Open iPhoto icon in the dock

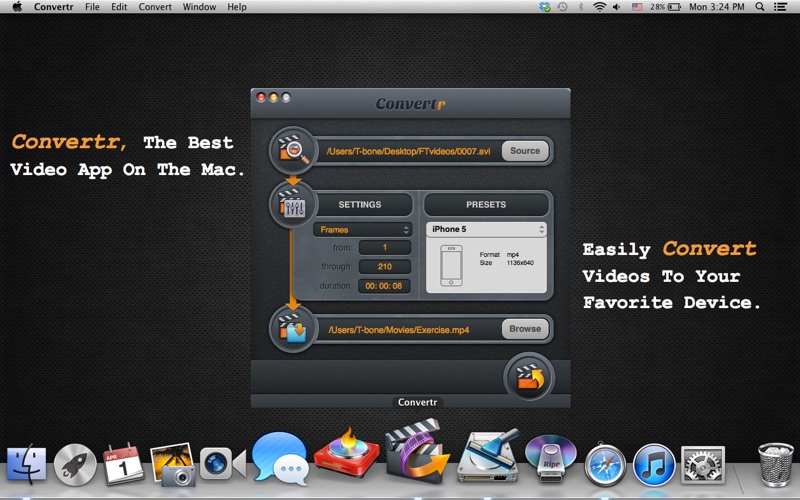[172, 464]
